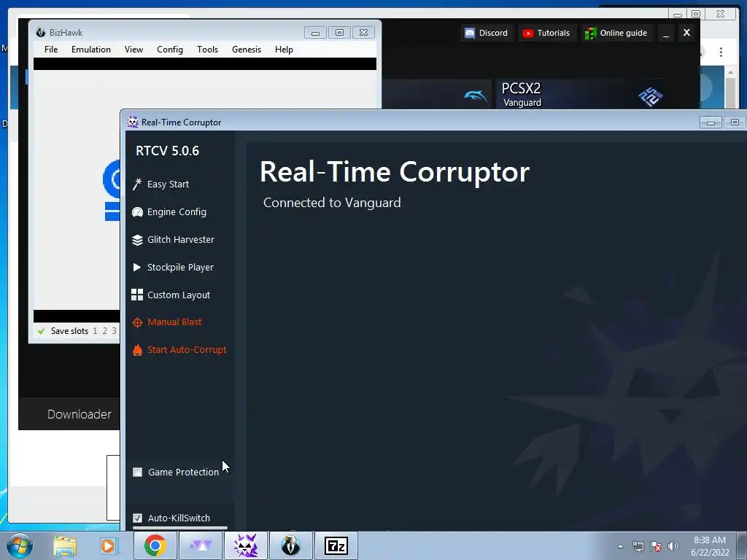This screenshot has width=747, height=560.
Task: Open the Glitch Harvester
Action: (181, 239)
